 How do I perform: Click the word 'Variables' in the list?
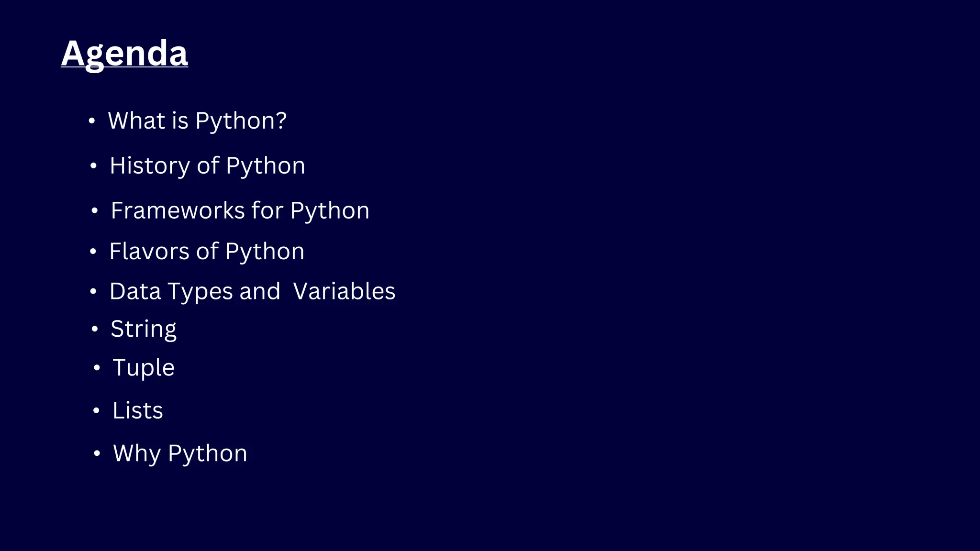point(344,291)
